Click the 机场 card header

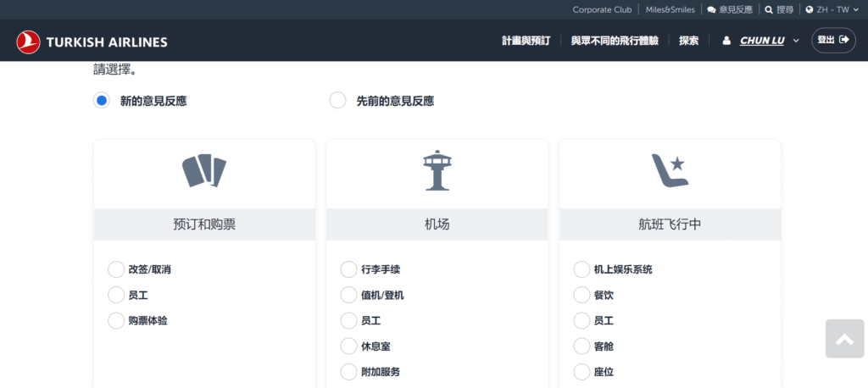coord(437,224)
